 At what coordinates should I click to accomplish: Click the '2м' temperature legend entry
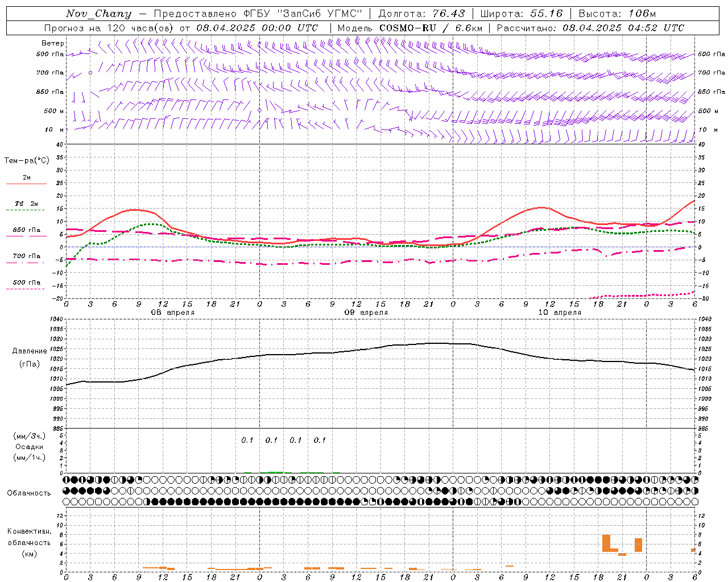click(x=27, y=177)
